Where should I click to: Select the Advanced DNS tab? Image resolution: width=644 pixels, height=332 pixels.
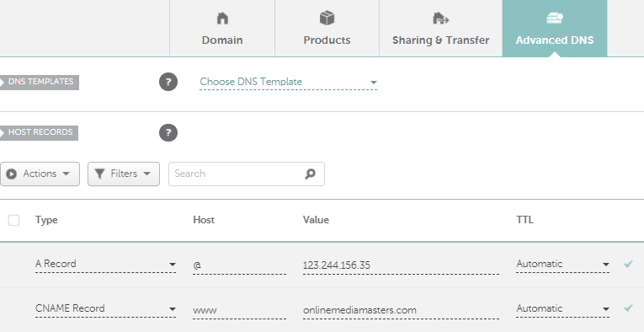[x=555, y=29]
